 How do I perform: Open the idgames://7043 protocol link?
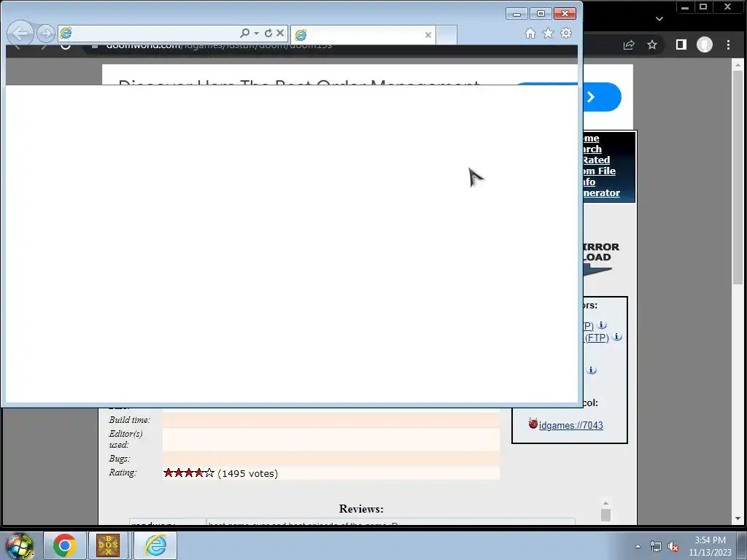[570, 425]
